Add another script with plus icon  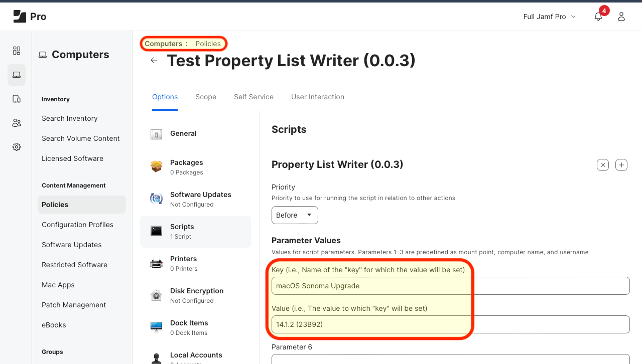click(621, 165)
